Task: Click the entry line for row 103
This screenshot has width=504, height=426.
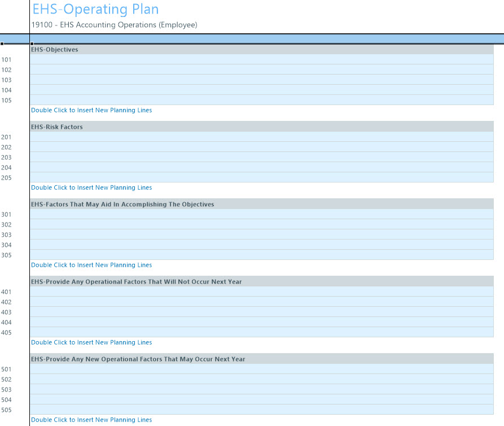Action: pyautogui.click(x=262, y=80)
